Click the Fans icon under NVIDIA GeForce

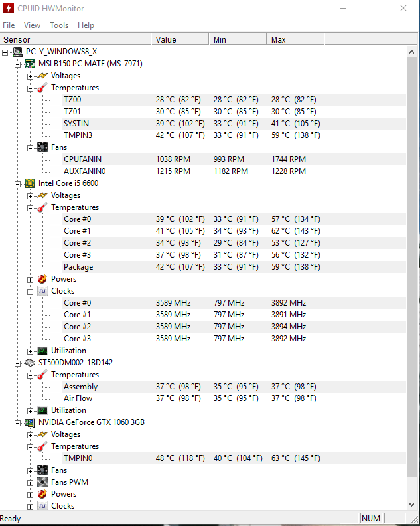(x=42, y=470)
